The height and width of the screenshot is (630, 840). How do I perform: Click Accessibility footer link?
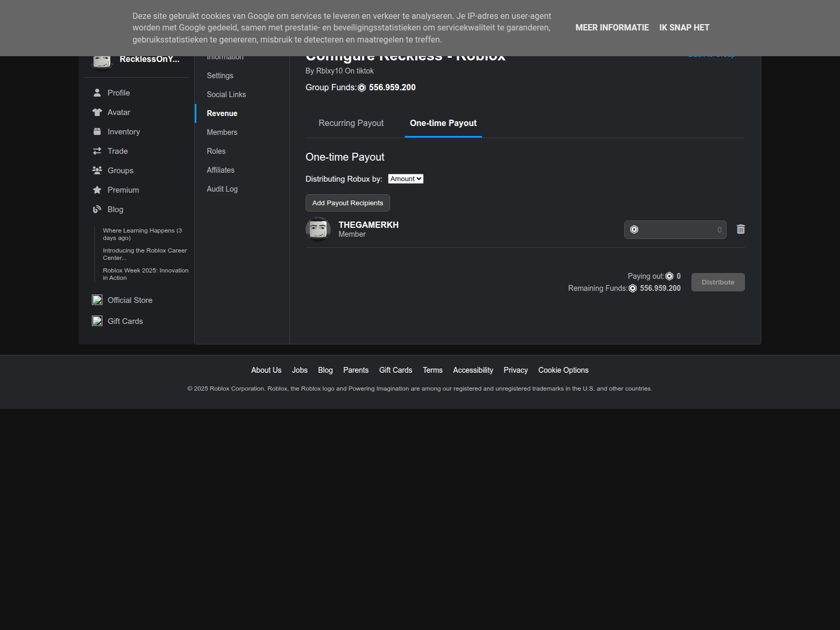click(x=473, y=370)
